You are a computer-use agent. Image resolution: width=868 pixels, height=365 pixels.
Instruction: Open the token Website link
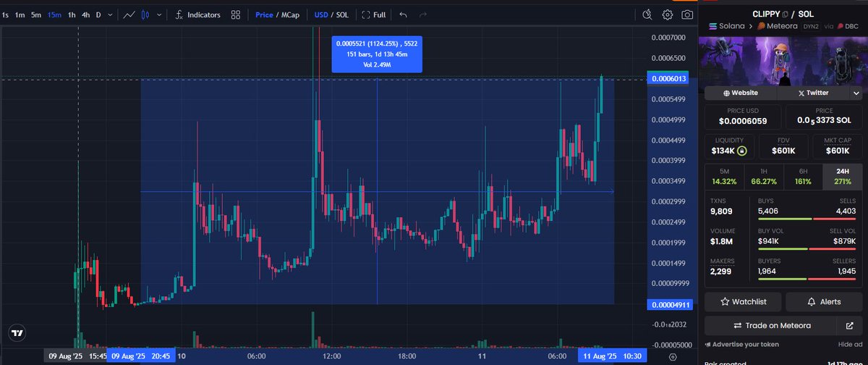point(741,93)
